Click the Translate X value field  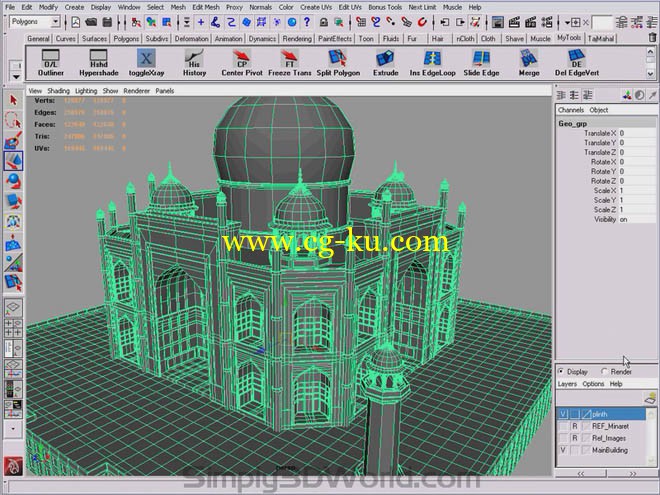click(636, 133)
